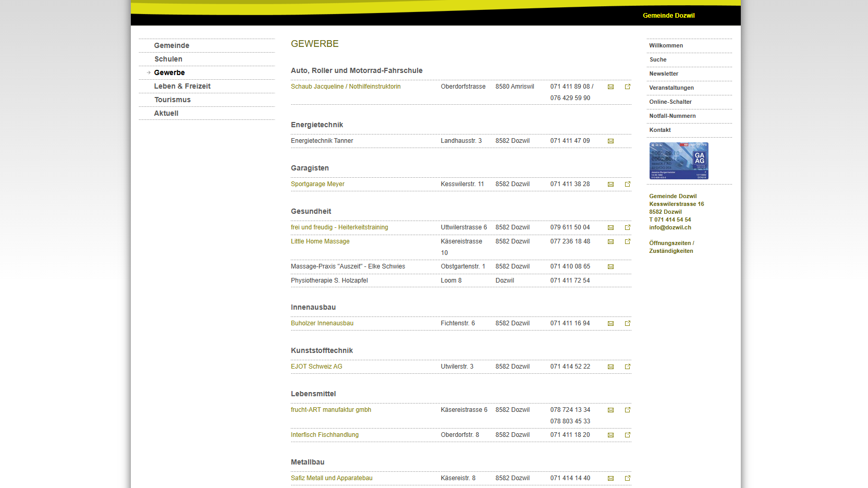
Task: Click email icon for Energietechnik Tanner
Action: (x=610, y=141)
